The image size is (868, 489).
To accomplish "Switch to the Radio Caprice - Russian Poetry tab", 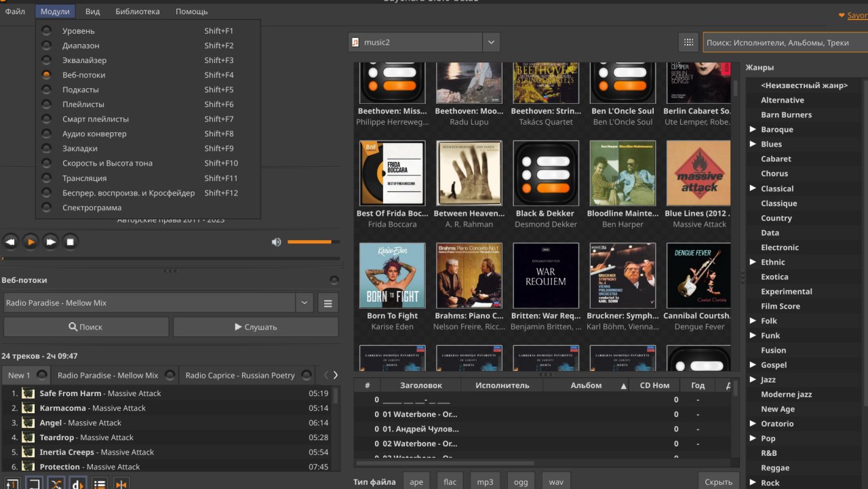I will pyautogui.click(x=240, y=375).
